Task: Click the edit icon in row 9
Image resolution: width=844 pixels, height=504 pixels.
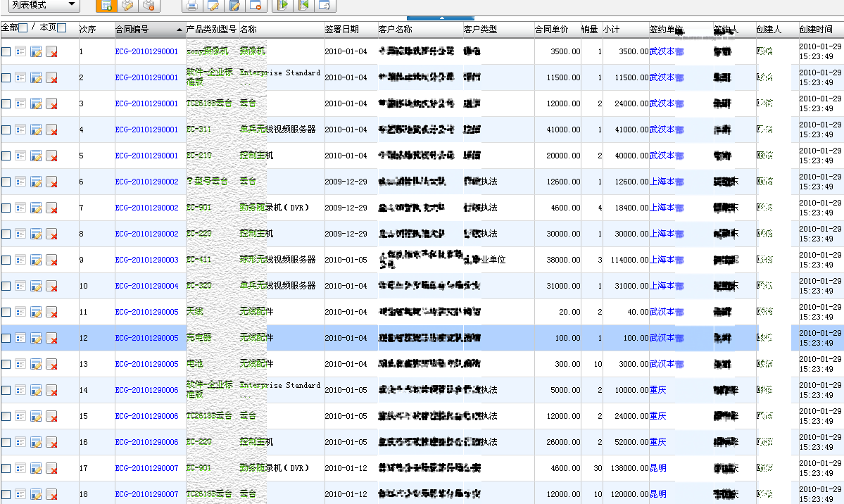Action: point(36,260)
